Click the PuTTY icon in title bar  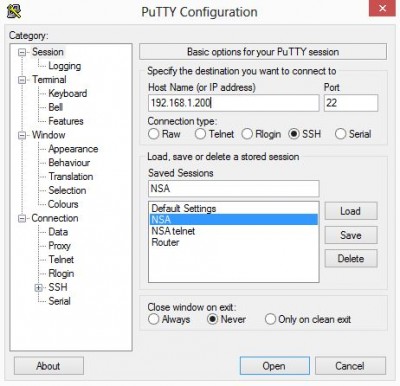(x=14, y=10)
